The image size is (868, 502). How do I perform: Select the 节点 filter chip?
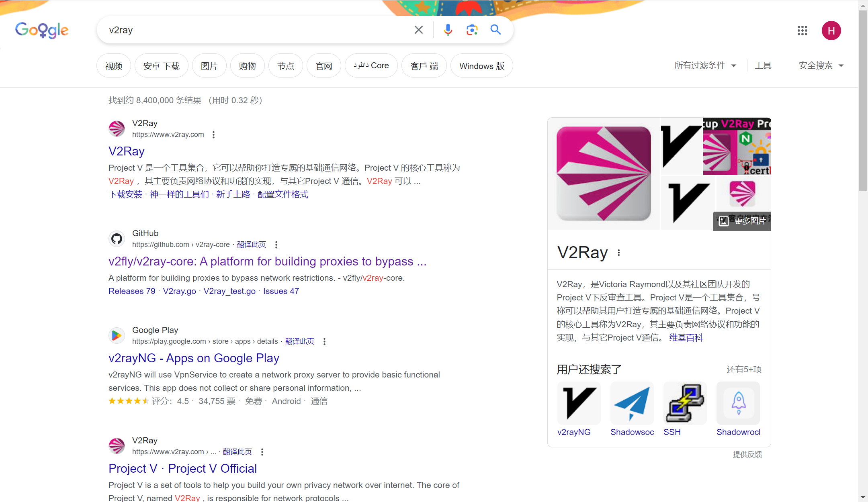tap(286, 66)
